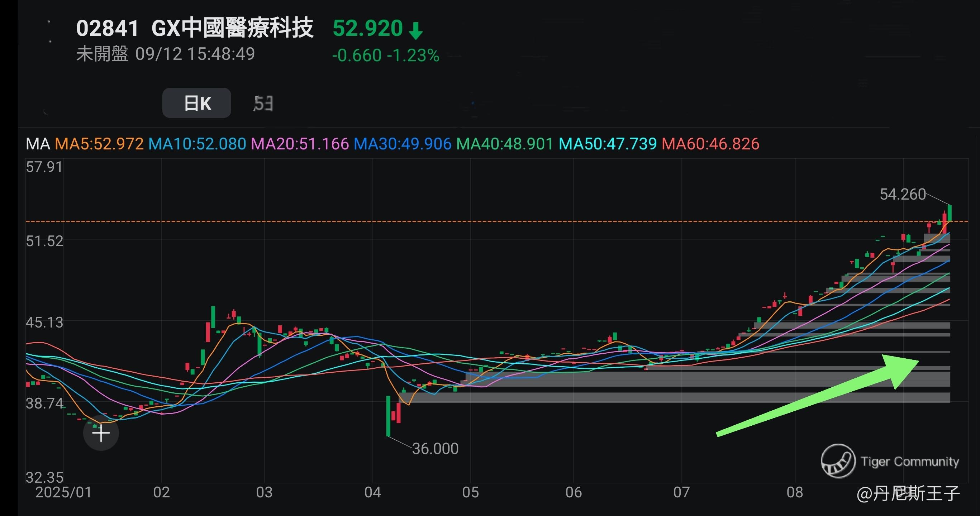Click the current price 52.920

coord(367,28)
